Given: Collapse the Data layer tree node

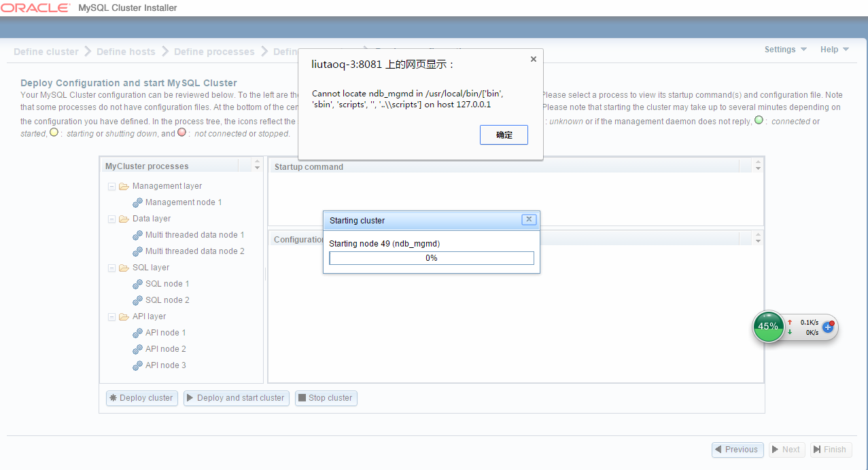Looking at the screenshot, I should tap(111, 219).
